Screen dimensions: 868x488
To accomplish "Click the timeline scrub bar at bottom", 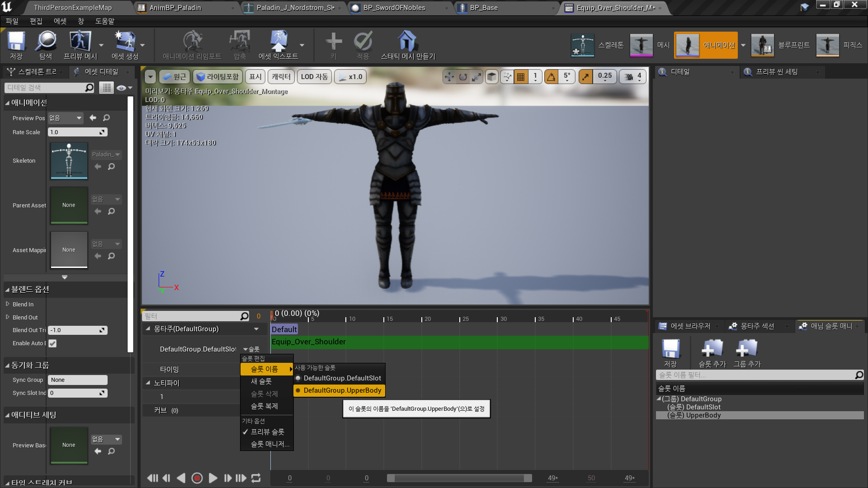I will pyautogui.click(x=459, y=478).
